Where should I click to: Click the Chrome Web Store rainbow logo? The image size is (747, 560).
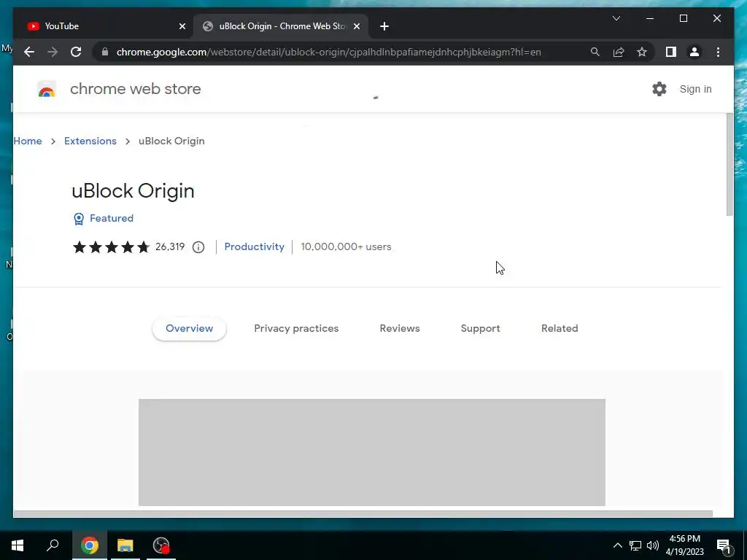pos(47,89)
